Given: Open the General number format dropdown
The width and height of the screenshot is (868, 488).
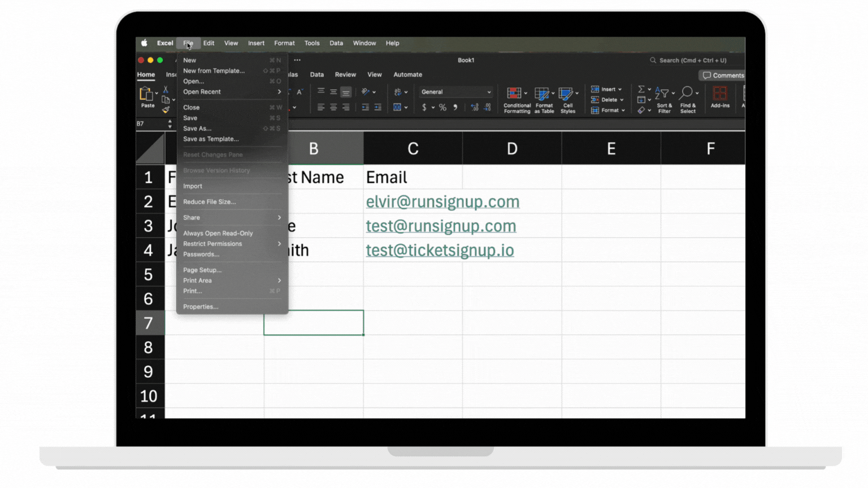Looking at the screenshot, I should [x=455, y=91].
